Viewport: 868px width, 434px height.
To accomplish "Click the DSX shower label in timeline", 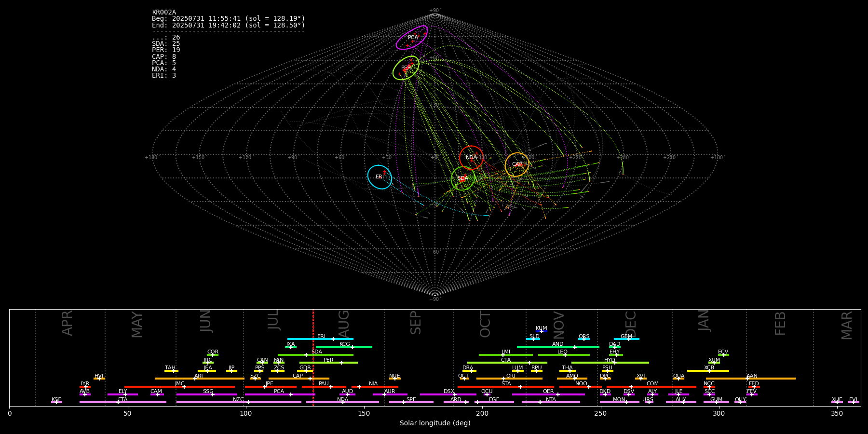I will click(449, 392).
